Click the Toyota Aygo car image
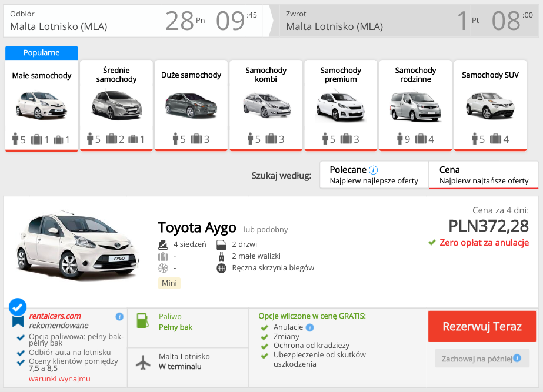This screenshot has width=543, height=392. [x=77, y=246]
